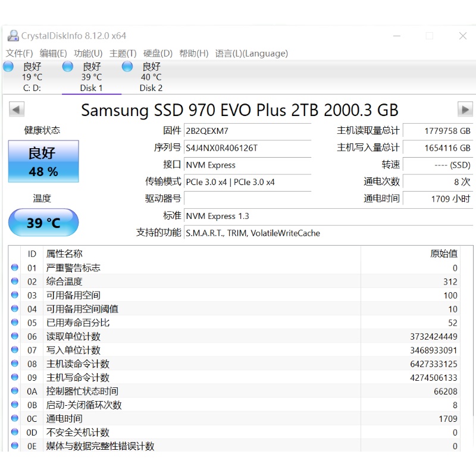Click status dot for attribute 0E 媒体与数据完整性错误计数
This screenshot has height=476, width=476.
point(14,445)
